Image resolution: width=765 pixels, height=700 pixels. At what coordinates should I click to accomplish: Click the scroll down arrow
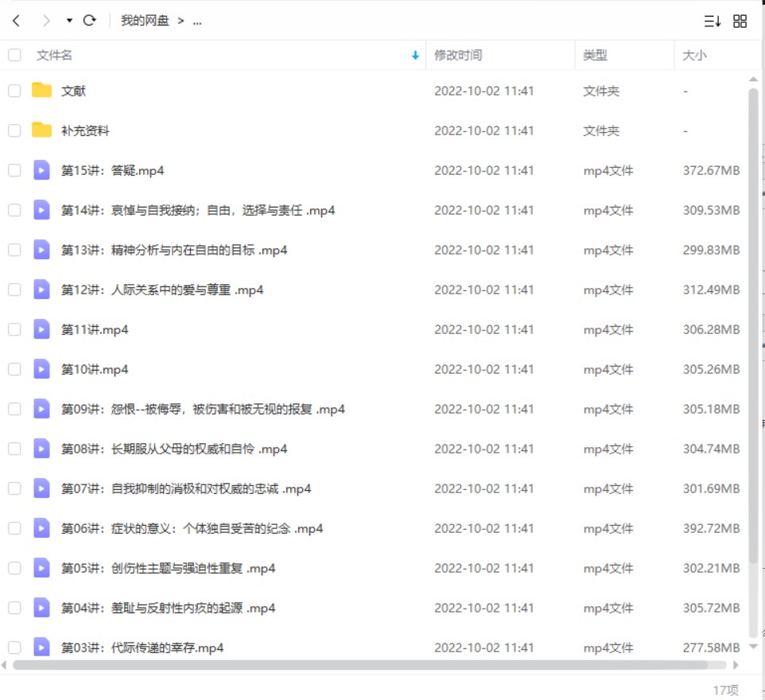(753, 646)
